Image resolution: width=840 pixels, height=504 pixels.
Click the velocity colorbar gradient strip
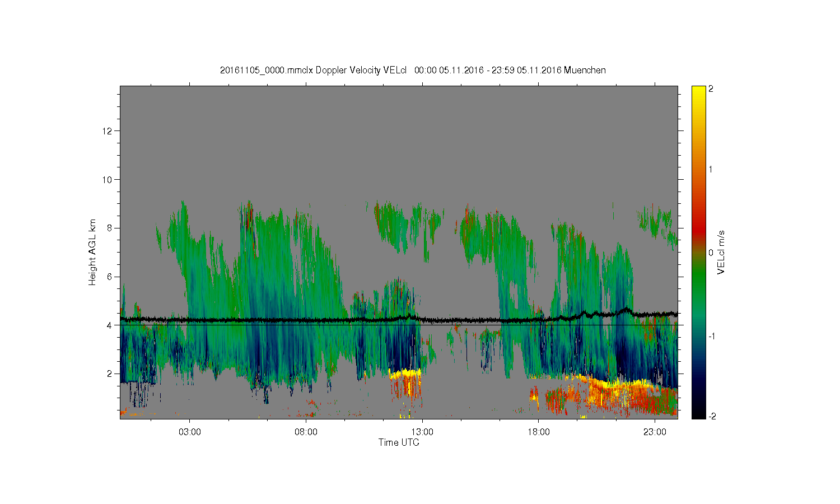[698, 252]
